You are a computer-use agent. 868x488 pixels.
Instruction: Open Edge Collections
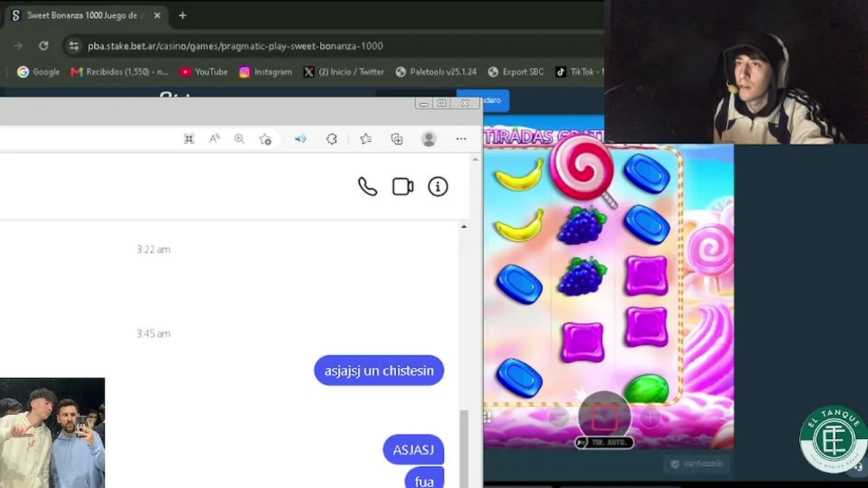click(x=397, y=139)
